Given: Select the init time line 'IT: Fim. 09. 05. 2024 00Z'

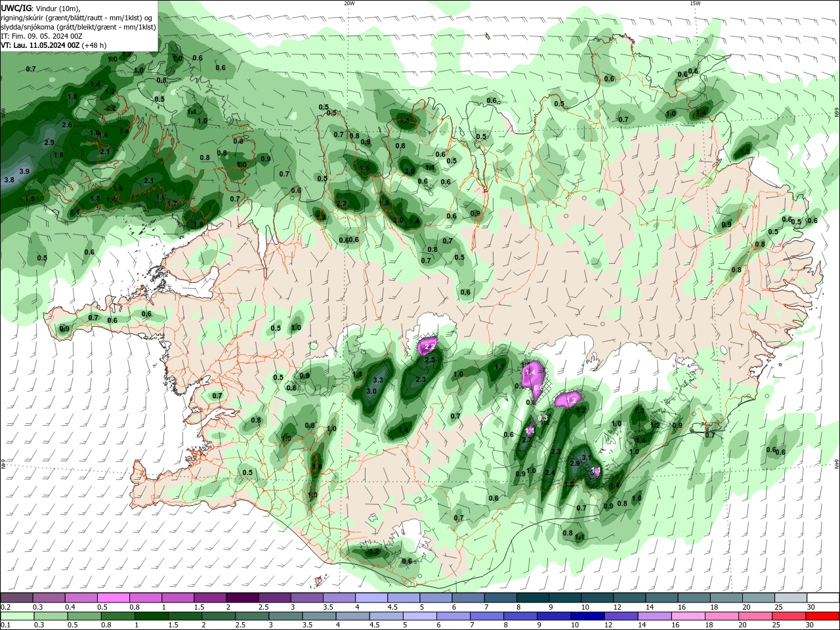Looking at the screenshot, I should [41, 36].
